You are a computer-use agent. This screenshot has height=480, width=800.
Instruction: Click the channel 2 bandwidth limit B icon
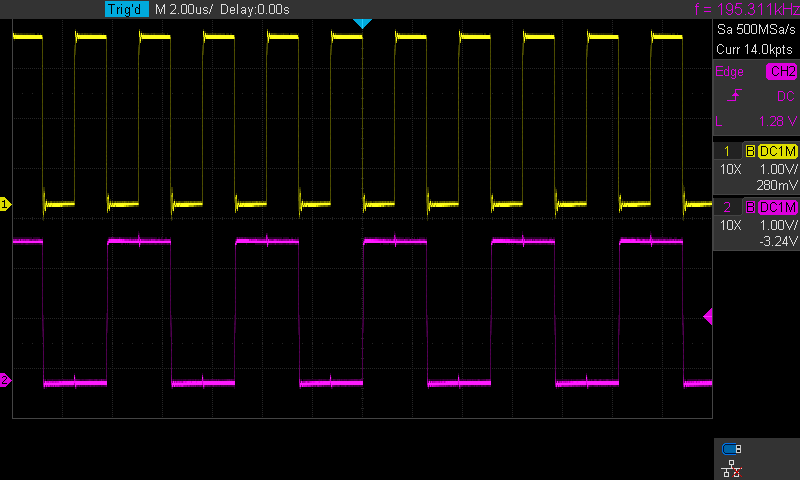pos(750,207)
